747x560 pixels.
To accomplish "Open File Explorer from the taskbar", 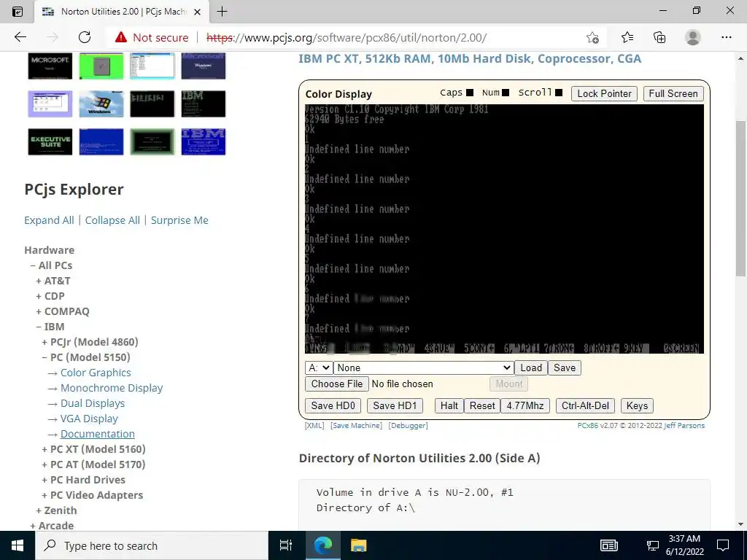I will [358, 545].
